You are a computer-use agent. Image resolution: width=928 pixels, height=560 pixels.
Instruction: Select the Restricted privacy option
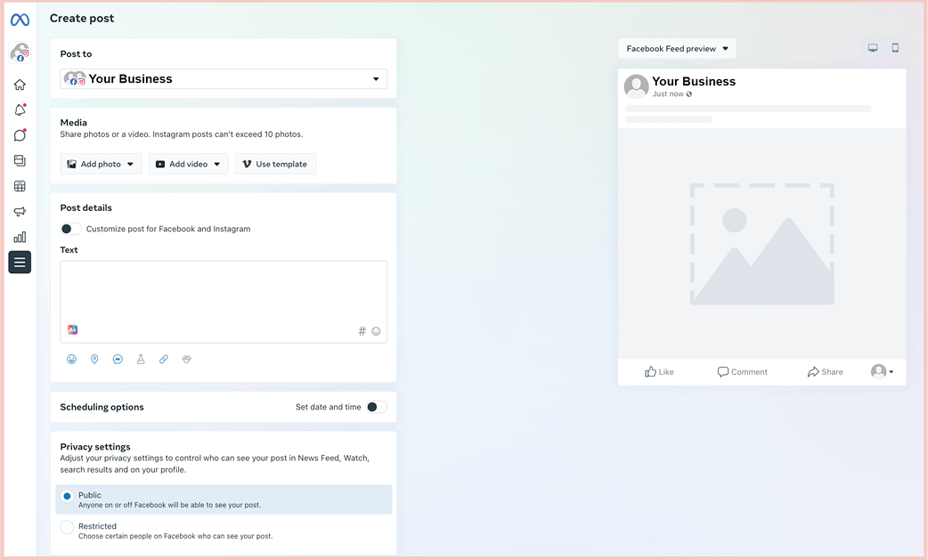pos(224,531)
